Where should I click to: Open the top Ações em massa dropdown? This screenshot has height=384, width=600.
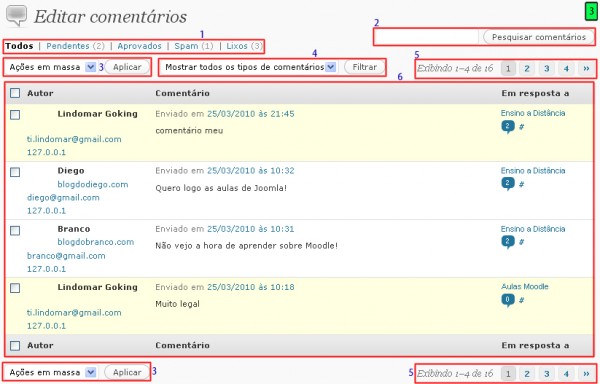click(52, 67)
